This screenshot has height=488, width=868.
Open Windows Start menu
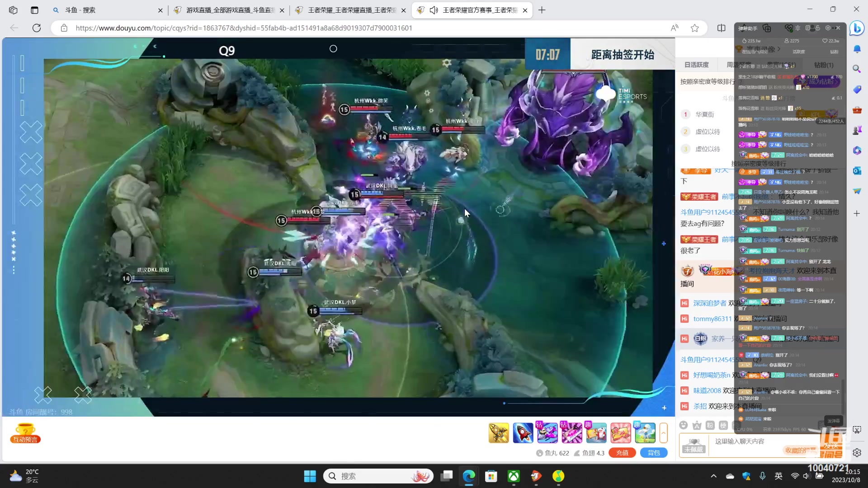pyautogui.click(x=310, y=476)
